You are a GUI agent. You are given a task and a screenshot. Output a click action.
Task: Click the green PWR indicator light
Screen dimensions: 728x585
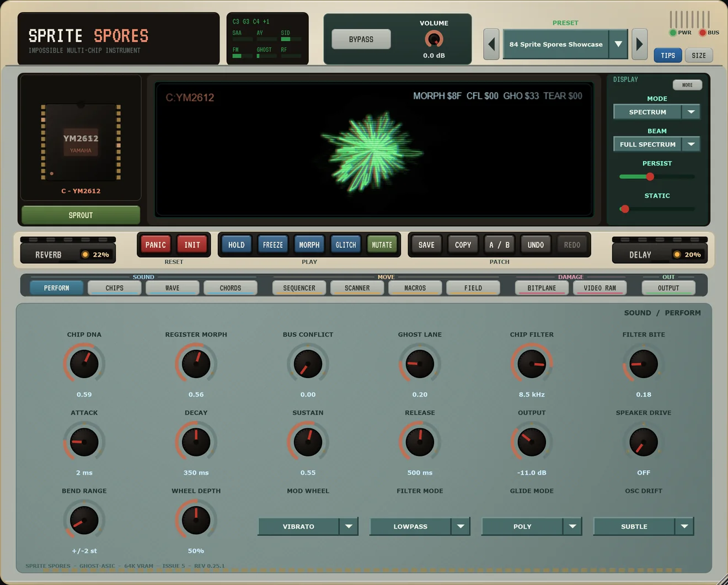point(673,33)
